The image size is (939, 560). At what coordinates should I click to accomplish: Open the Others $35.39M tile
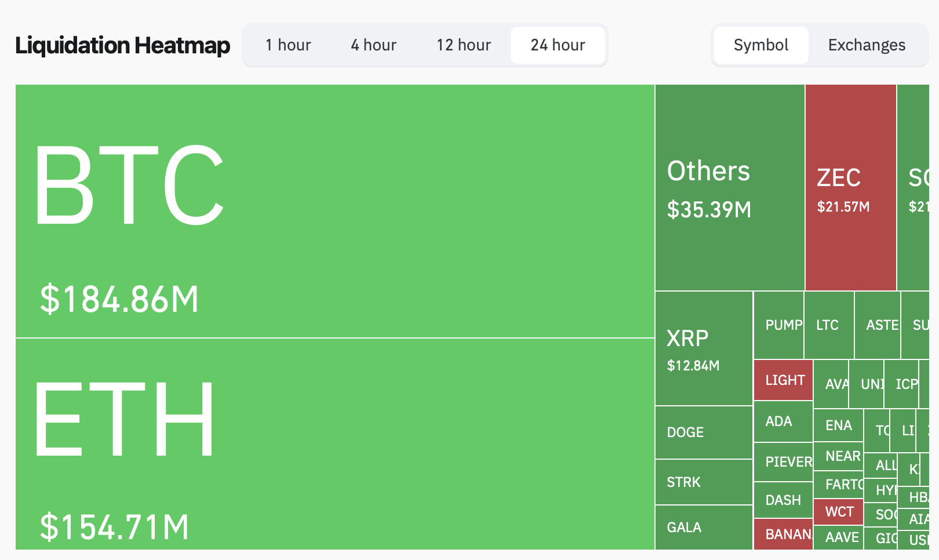click(729, 188)
